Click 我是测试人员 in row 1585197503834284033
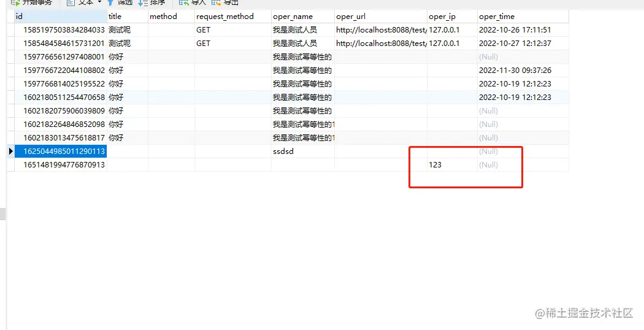 [295, 30]
